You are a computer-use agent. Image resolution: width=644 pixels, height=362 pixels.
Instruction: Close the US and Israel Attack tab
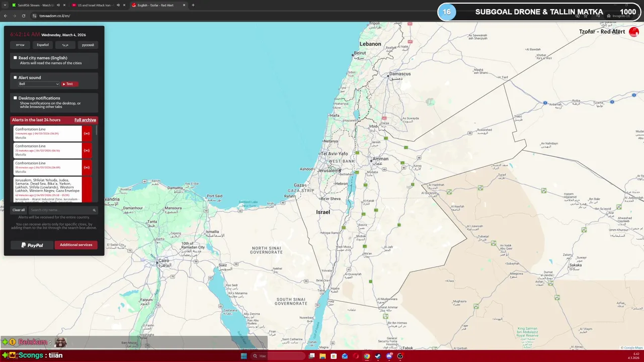coord(124,5)
